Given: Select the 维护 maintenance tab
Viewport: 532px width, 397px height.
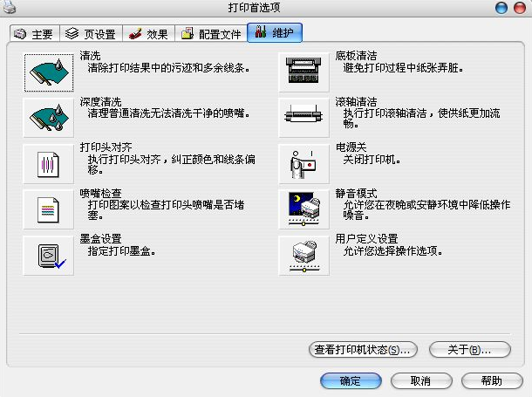Looking at the screenshot, I should pyautogui.click(x=275, y=34).
